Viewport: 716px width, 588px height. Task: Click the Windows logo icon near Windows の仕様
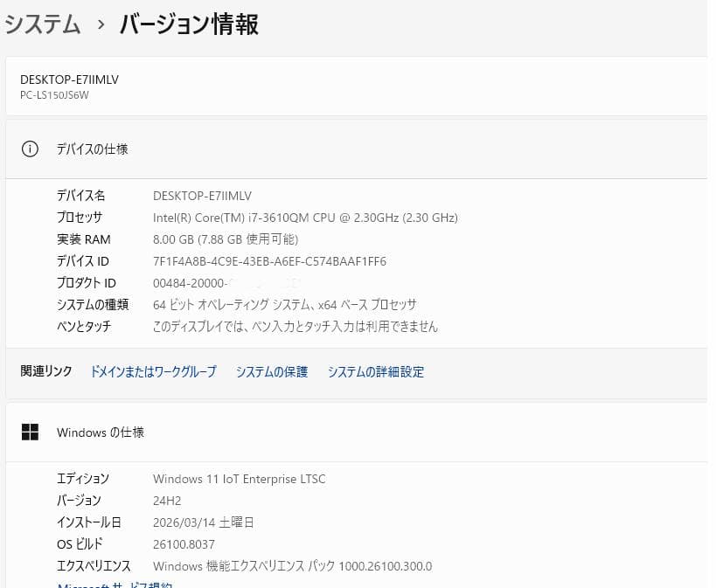click(31, 432)
